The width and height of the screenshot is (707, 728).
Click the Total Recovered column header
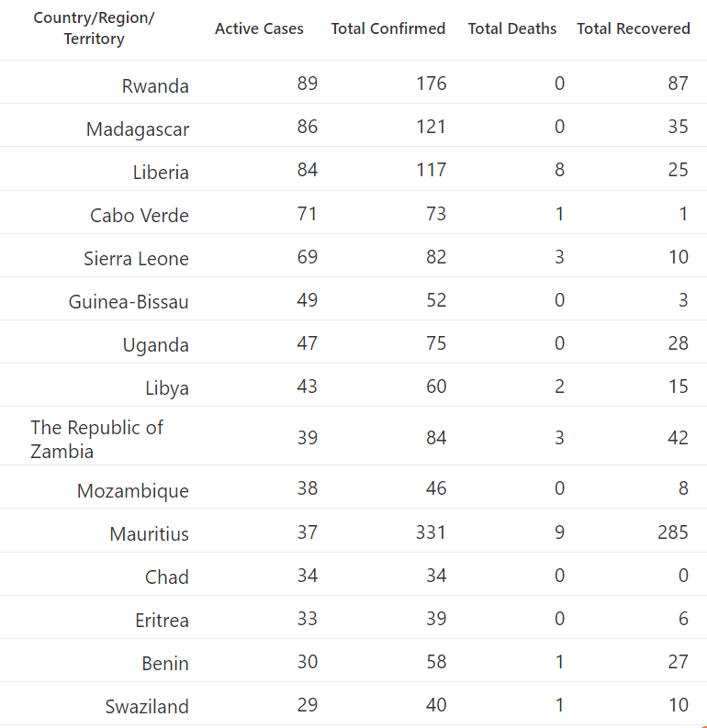[x=634, y=28]
